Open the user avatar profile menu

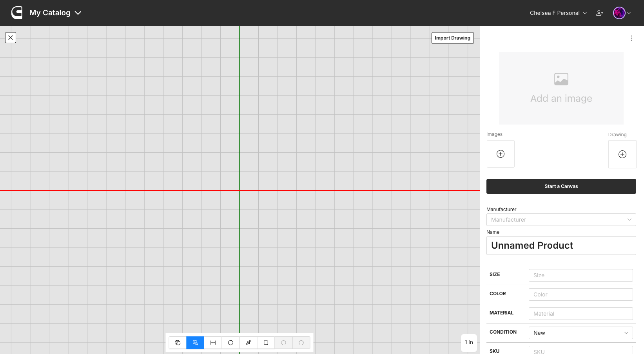(622, 13)
